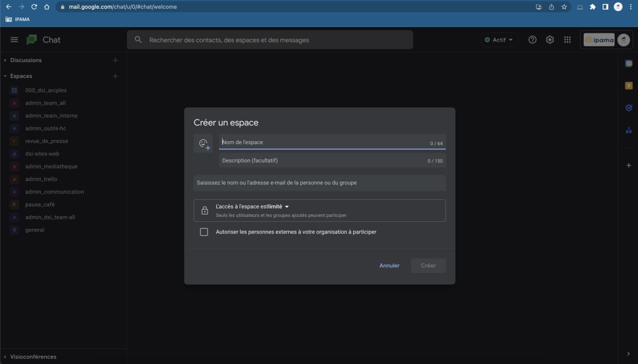Click the browser address bar URL

(122, 7)
